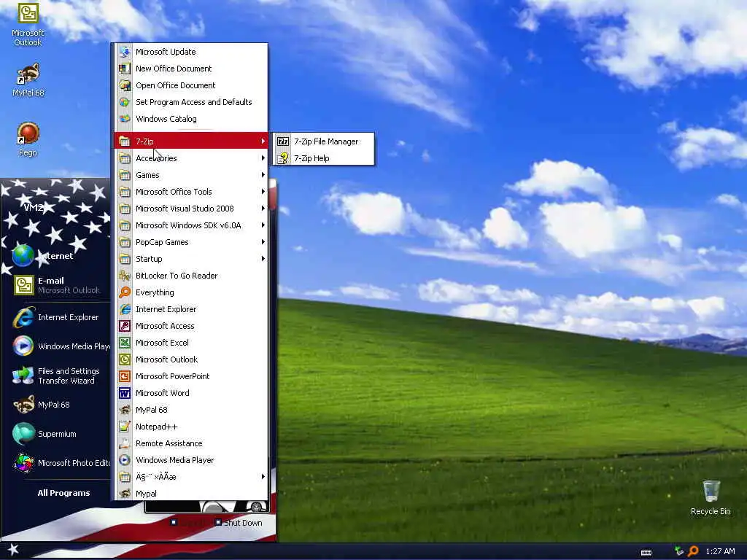Expand Microsoft Windows SDK v6.0A submenu arrow
The width and height of the screenshot is (747, 560).
[263, 225]
